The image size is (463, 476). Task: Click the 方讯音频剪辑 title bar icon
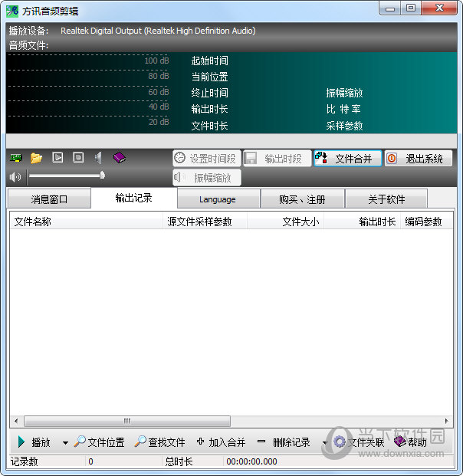[x=12, y=11]
